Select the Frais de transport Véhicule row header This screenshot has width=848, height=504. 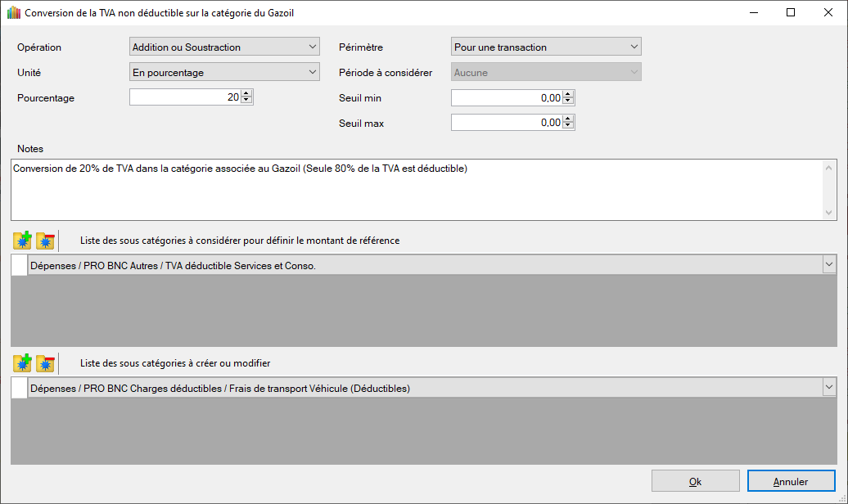(x=19, y=388)
